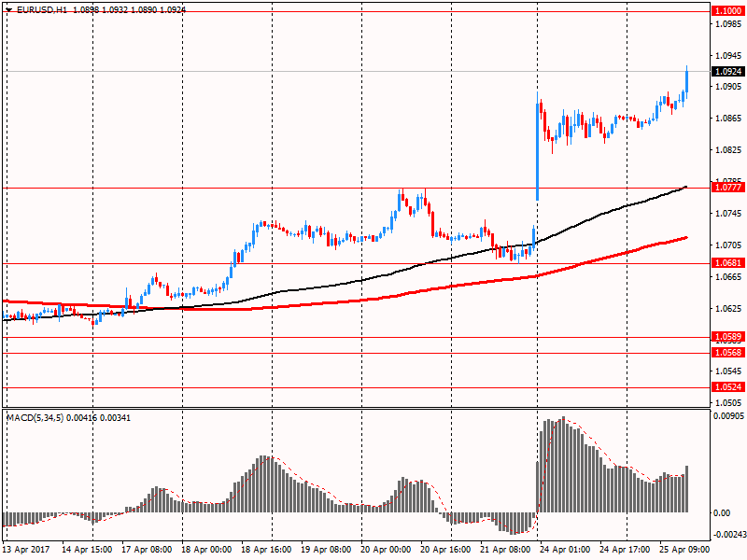Click the black current price label 1.0924
Screen dimensions: 747x560
click(x=728, y=72)
